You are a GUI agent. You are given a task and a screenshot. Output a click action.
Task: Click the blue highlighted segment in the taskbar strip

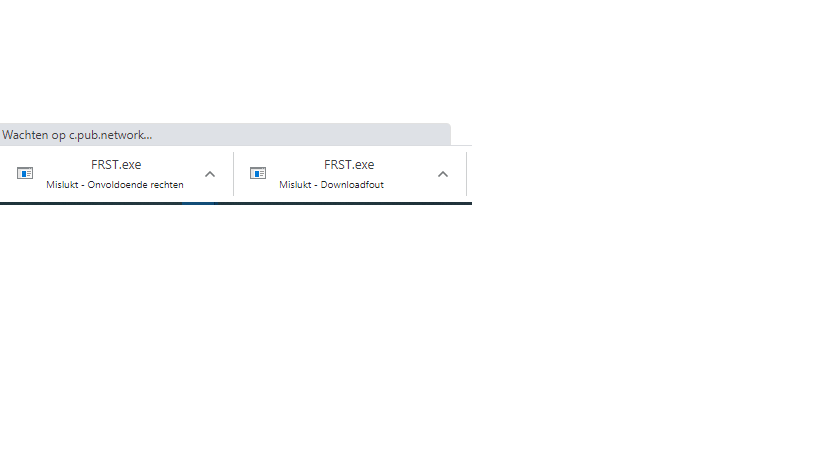pos(198,203)
